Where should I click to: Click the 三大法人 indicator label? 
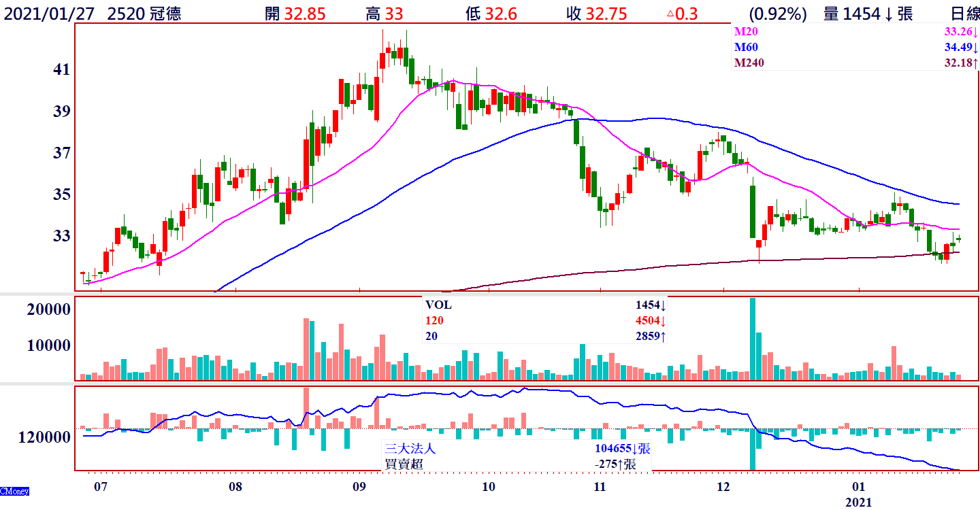coord(410,449)
